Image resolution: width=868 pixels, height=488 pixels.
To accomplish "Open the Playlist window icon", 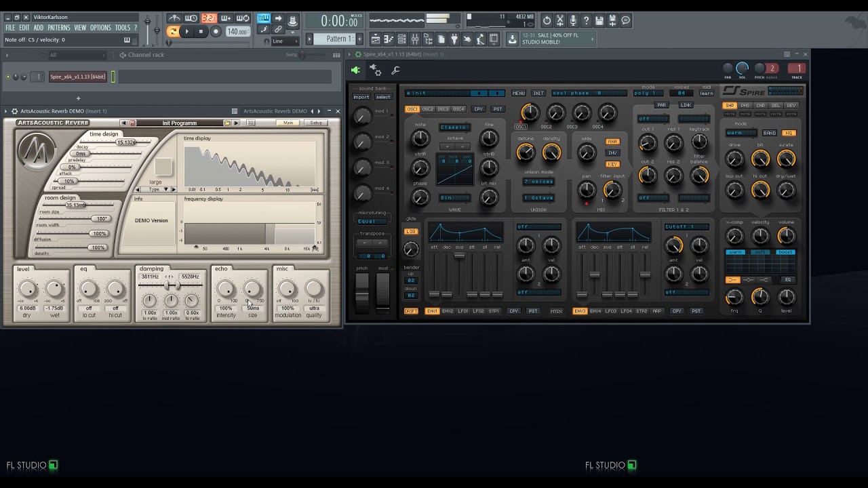I will pos(375,39).
